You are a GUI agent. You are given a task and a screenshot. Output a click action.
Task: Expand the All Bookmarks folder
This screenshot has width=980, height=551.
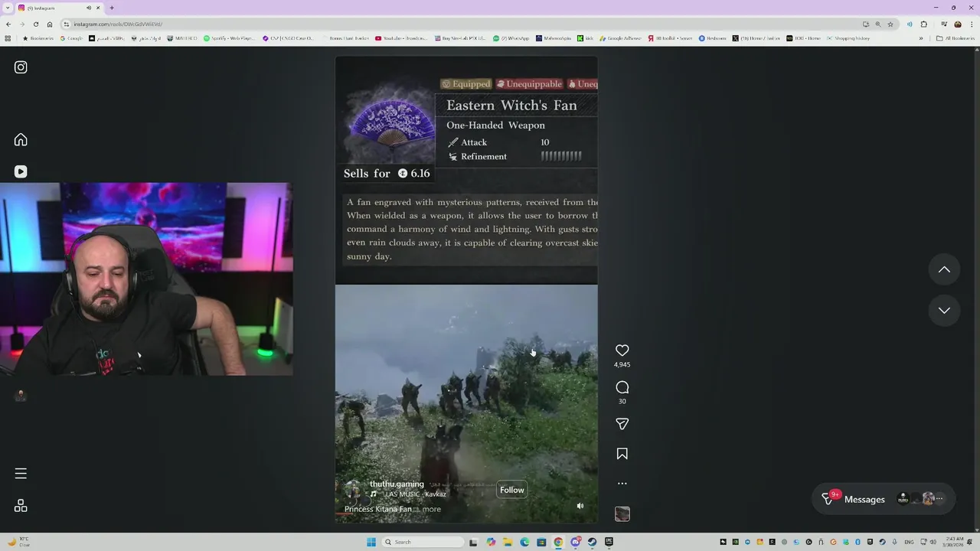coord(955,38)
